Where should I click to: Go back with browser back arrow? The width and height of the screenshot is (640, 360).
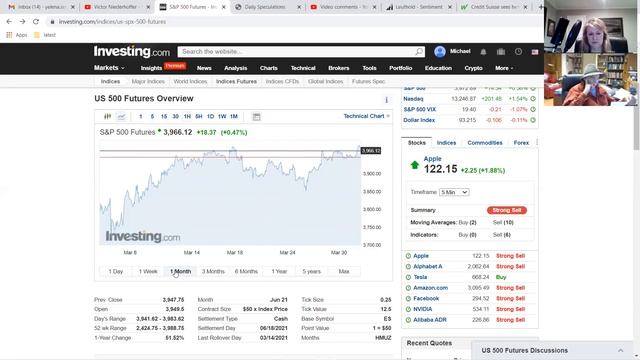point(9,22)
